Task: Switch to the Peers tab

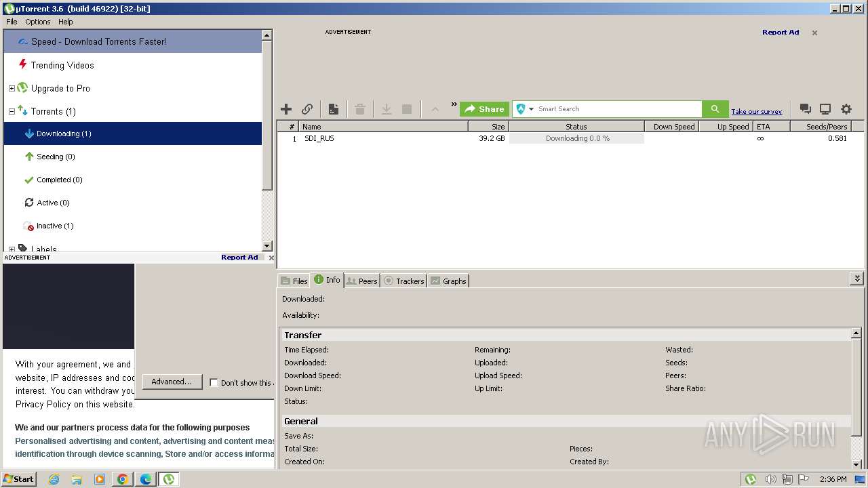Action: pyautogui.click(x=361, y=281)
